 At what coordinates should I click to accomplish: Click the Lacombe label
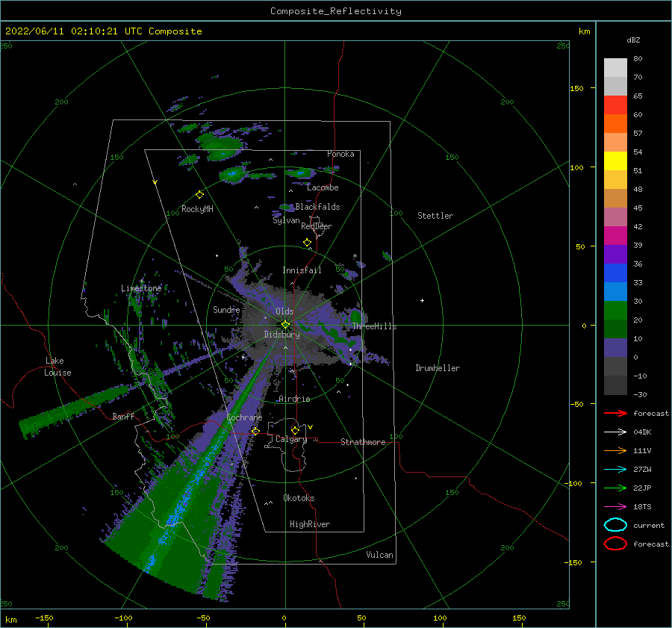(x=323, y=187)
